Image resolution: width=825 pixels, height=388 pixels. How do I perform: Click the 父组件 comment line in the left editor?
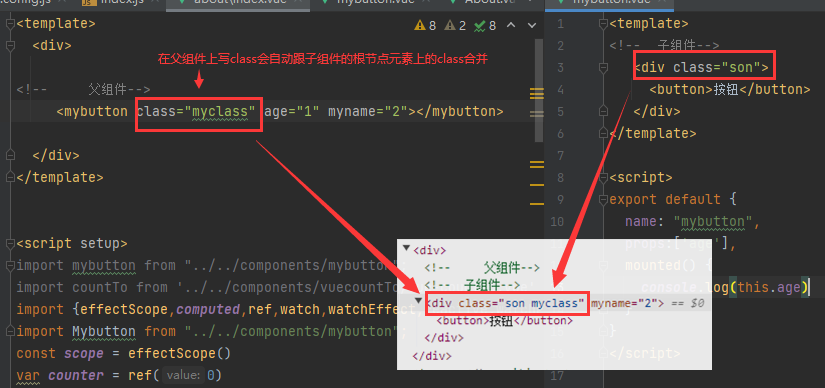click(x=84, y=89)
